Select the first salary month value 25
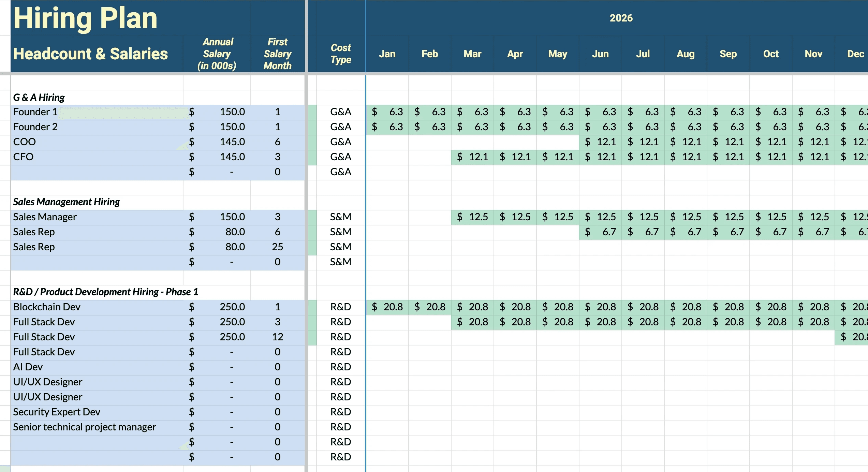Image resolution: width=868 pixels, height=472 pixels. [277, 247]
